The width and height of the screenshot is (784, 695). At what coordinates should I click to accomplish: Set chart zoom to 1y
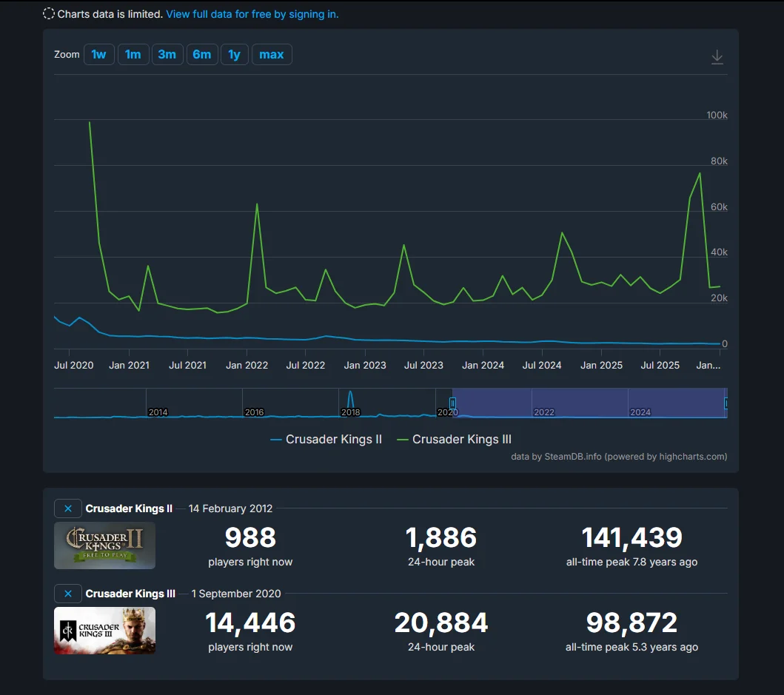235,55
